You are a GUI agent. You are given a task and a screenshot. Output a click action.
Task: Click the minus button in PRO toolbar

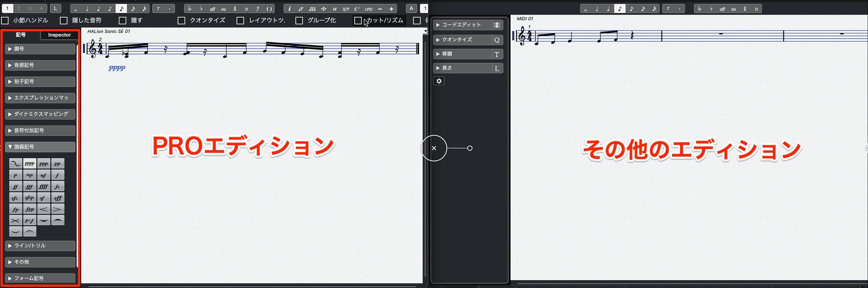[380, 9]
